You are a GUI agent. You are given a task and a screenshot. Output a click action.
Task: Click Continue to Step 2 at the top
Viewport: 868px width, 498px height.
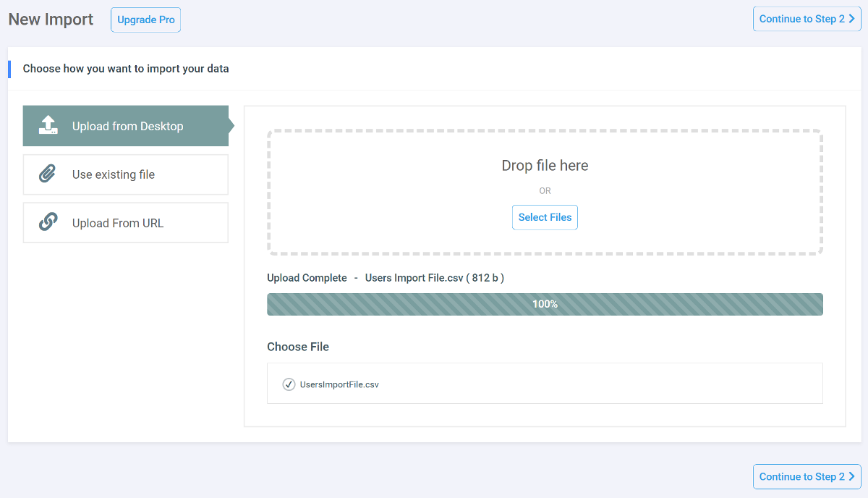tap(807, 19)
